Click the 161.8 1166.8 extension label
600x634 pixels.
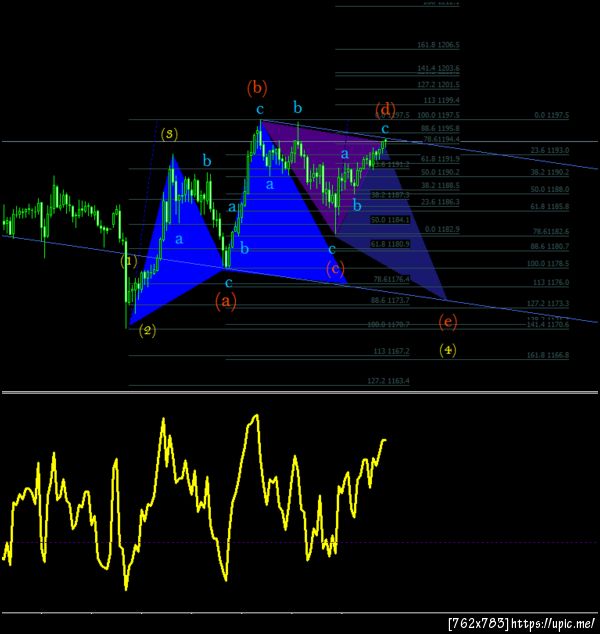(x=548, y=355)
